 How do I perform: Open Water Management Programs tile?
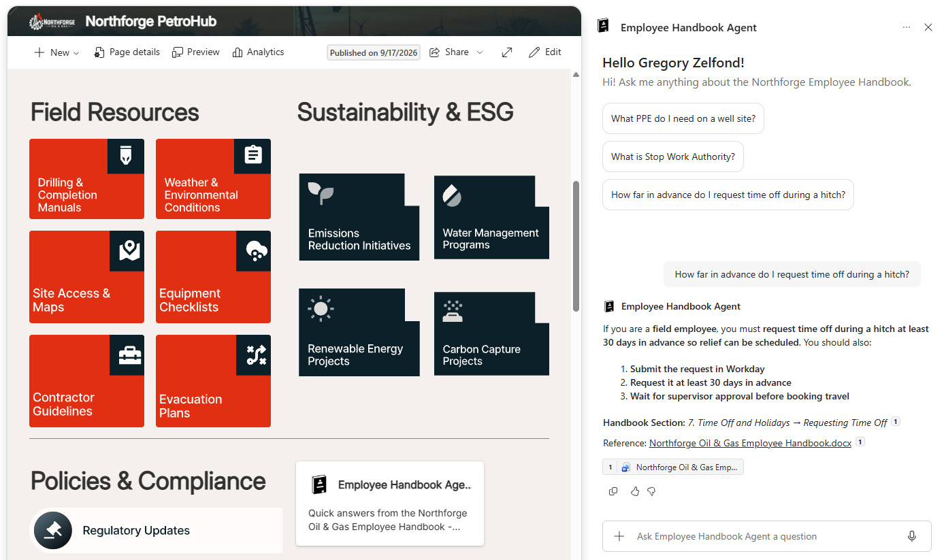[491, 217]
